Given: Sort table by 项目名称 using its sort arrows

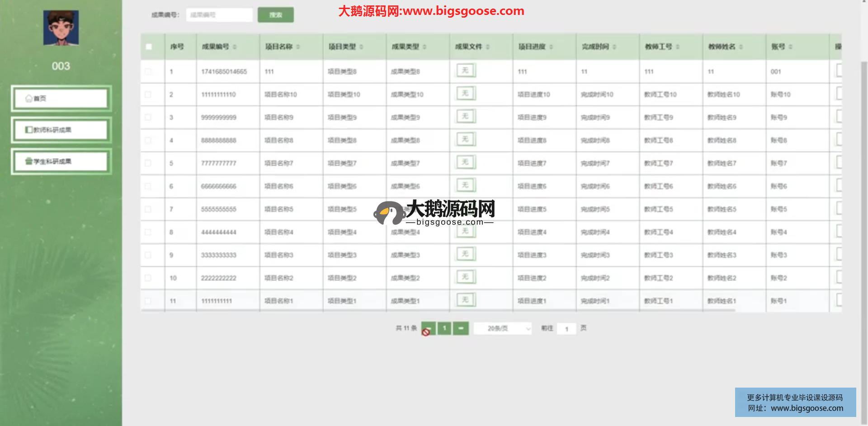Looking at the screenshot, I should 298,47.
